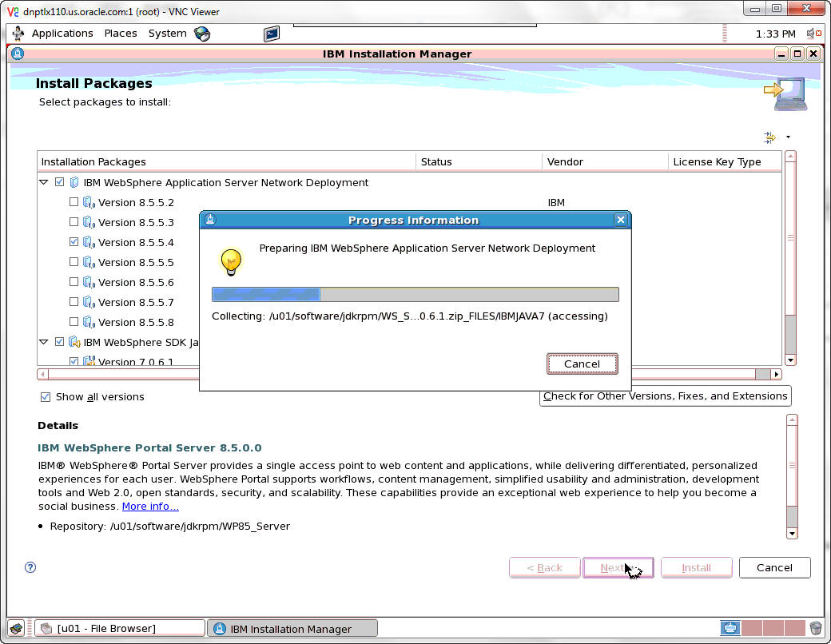Viewport: 831px width, 644px height.
Task: Open the trash icon in bottom panel
Action: pos(816,629)
